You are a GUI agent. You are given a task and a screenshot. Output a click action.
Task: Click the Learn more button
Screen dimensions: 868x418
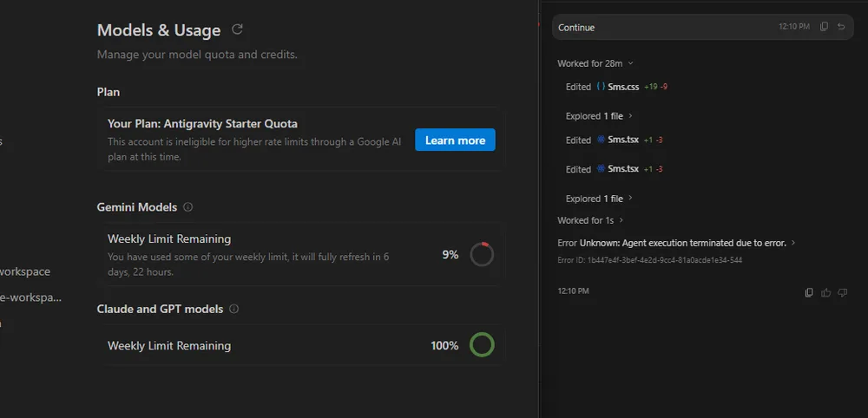pyautogui.click(x=455, y=140)
